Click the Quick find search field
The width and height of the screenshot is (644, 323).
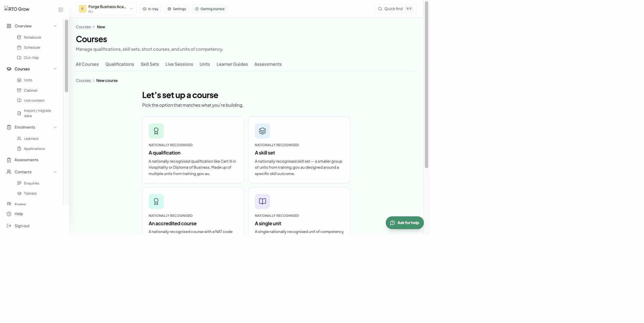[x=395, y=9]
